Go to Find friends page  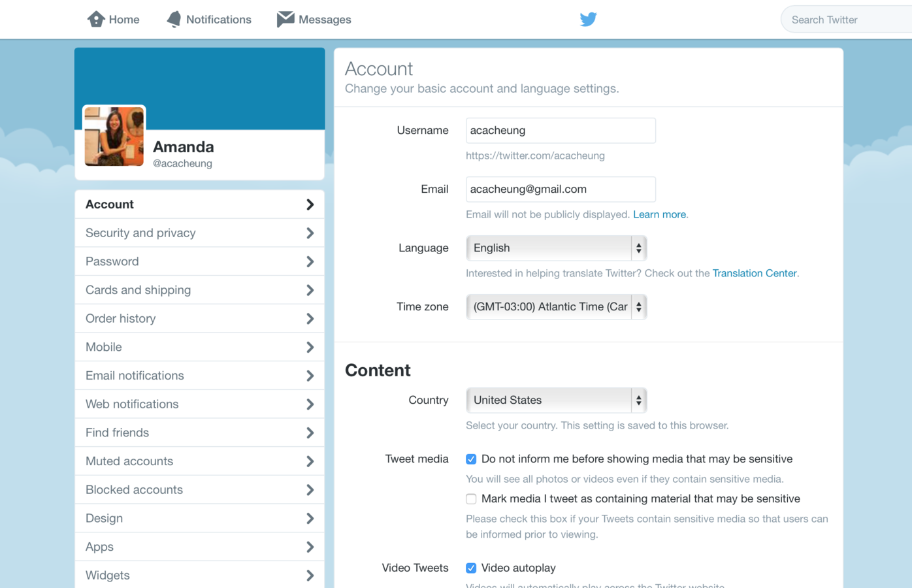200,433
